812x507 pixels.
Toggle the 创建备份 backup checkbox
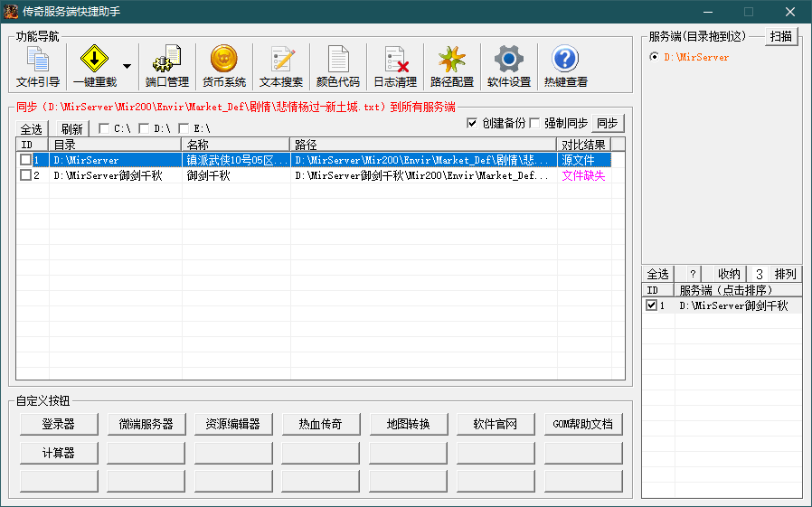[x=472, y=123]
